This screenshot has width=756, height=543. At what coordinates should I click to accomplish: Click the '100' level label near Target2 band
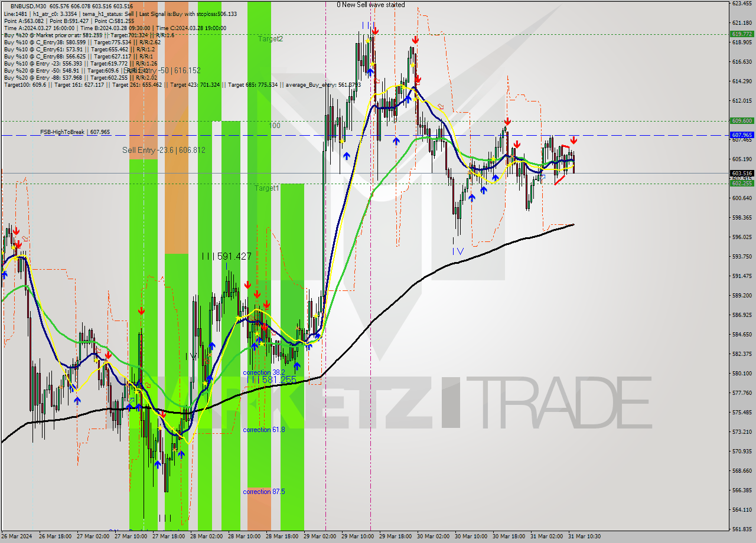[x=275, y=126]
